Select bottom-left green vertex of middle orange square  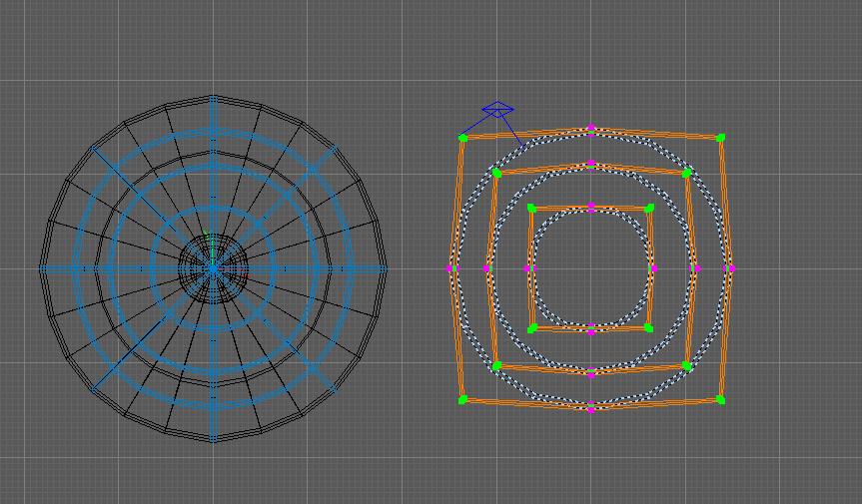pyautogui.click(x=496, y=365)
